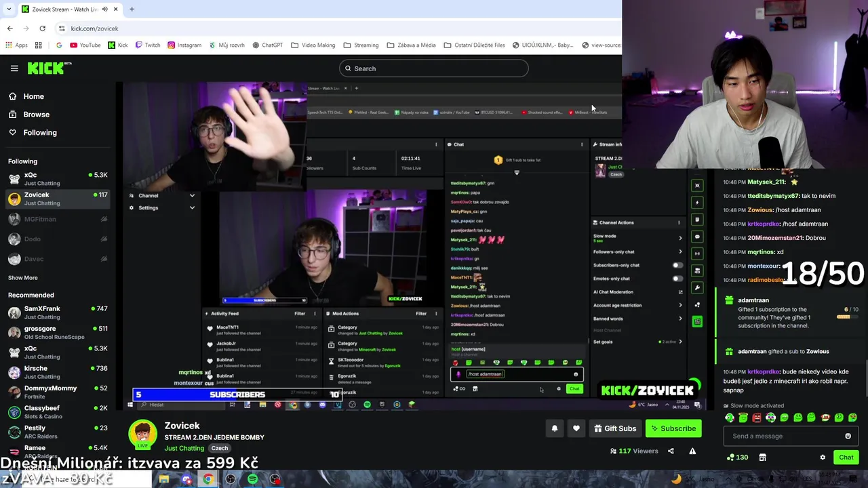Open the Following page in sidebar

pyautogui.click(x=40, y=133)
